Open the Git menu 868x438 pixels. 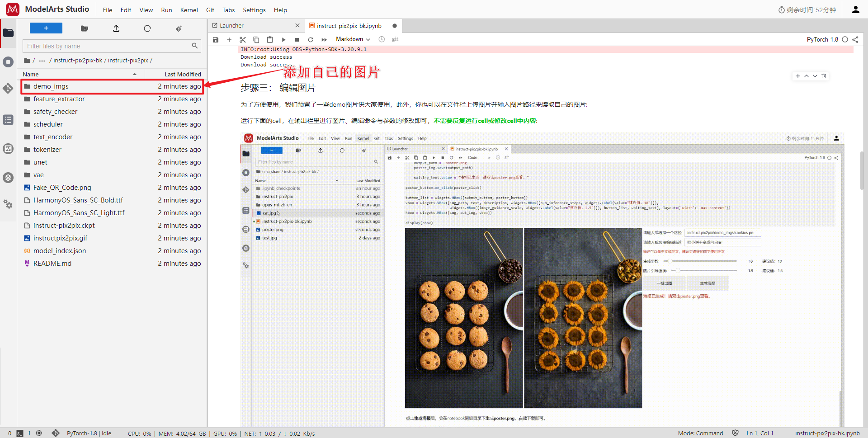(210, 10)
